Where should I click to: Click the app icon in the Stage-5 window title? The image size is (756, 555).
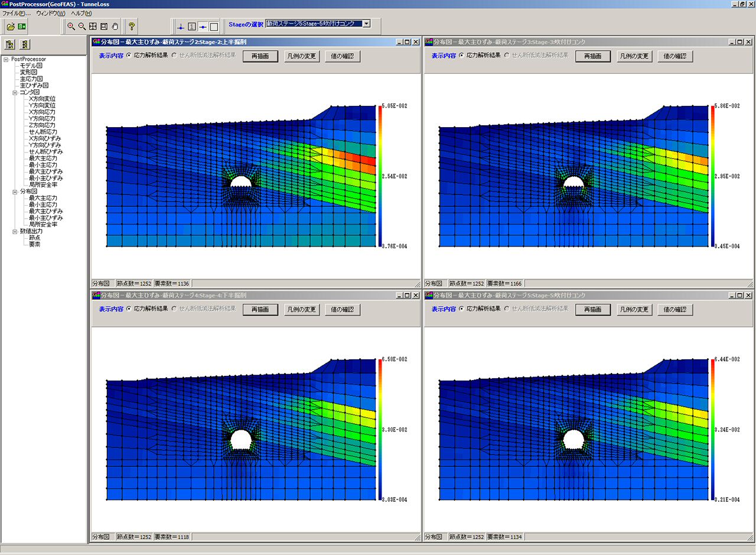[x=429, y=295]
